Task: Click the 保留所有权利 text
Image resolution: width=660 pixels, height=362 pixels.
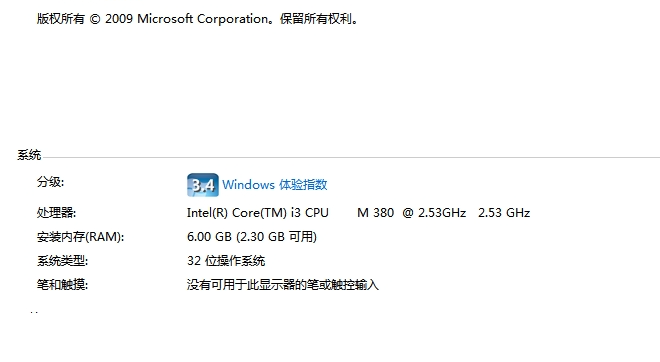Action: point(316,19)
